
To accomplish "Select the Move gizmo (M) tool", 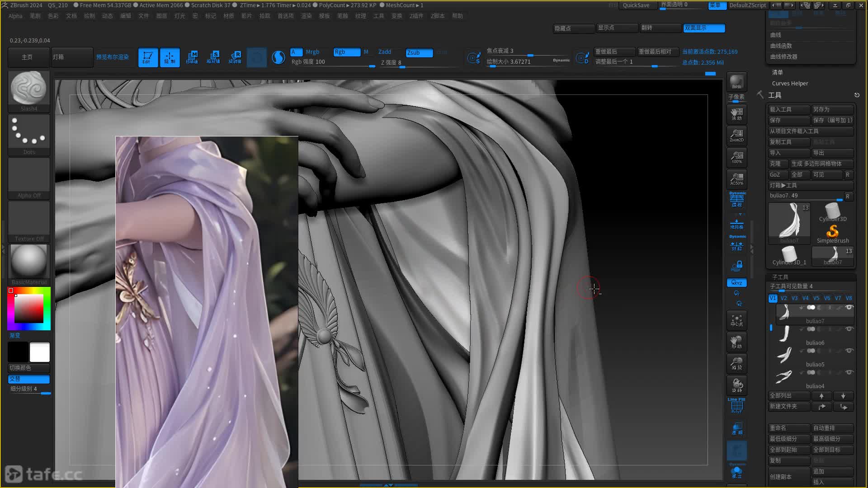I will (x=192, y=57).
